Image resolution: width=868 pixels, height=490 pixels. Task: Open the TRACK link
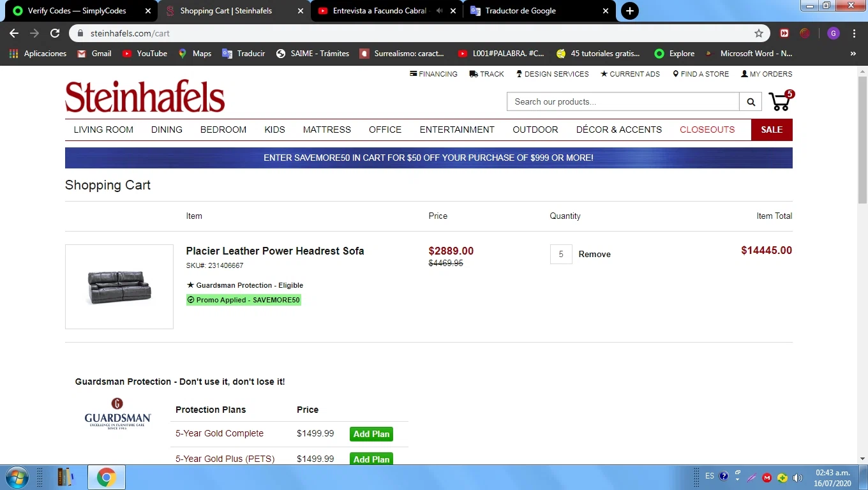[x=486, y=74]
